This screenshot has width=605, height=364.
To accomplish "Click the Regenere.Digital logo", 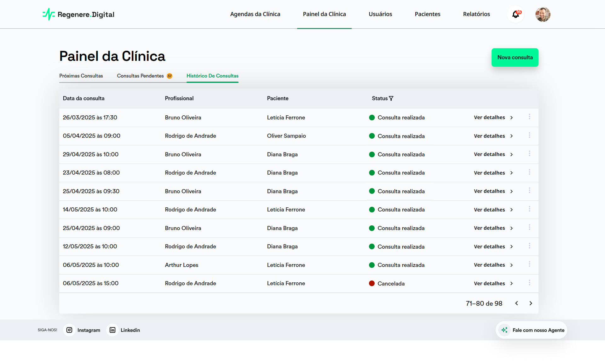I will (x=78, y=14).
